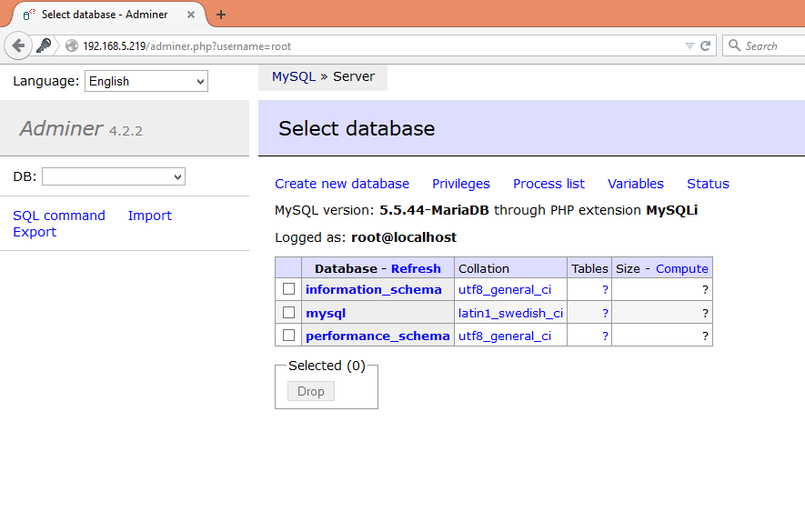Open the DB selector dropdown

point(114,176)
